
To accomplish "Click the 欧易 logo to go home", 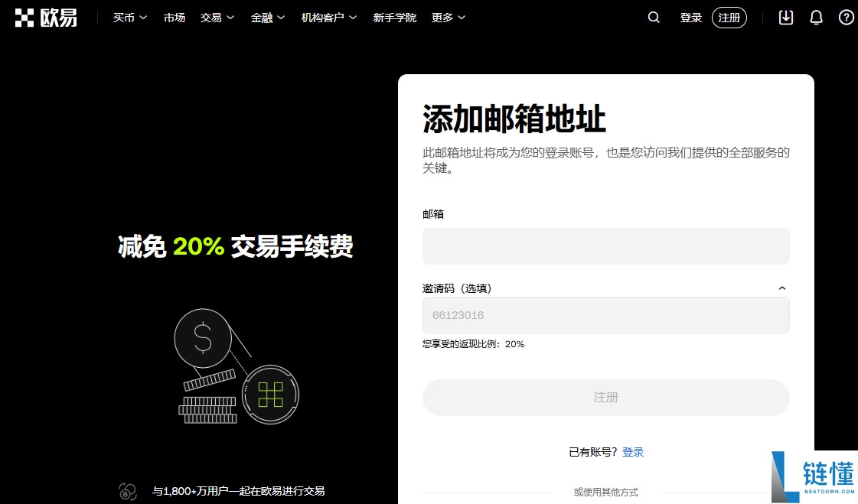I will pyautogui.click(x=46, y=17).
